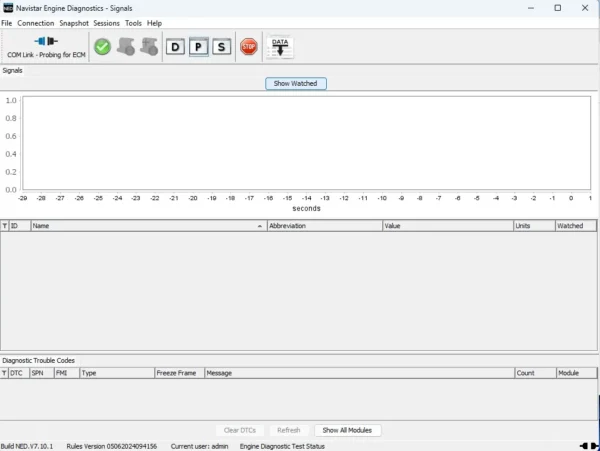Image resolution: width=600 pixels, height=451 pixels.
Task: Open the Tools menu
Action: 133,23
